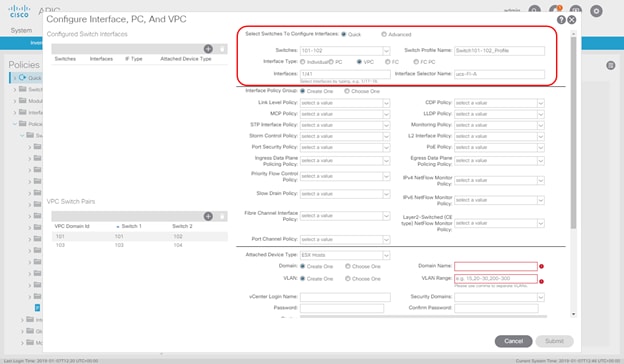This screenshot has width=624, height=364.
Task: Select the Quick mode radio button
Action: (x=343, y=34)
